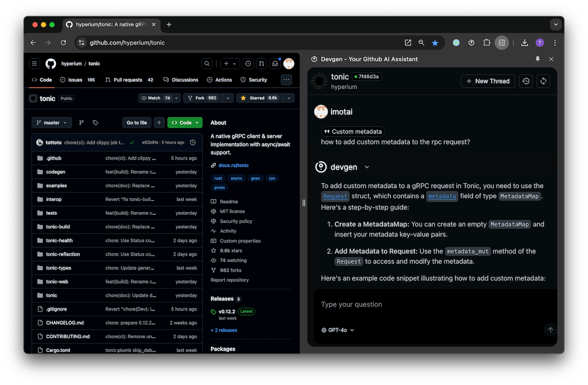Viewport: 588px width, 385px height.
Task: Open user avatar menu in GitHub header
Action: [288, 64]
